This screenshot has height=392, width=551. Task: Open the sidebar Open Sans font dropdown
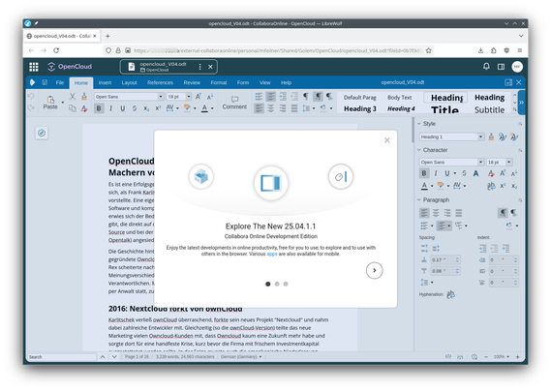[x=480, y=162]
